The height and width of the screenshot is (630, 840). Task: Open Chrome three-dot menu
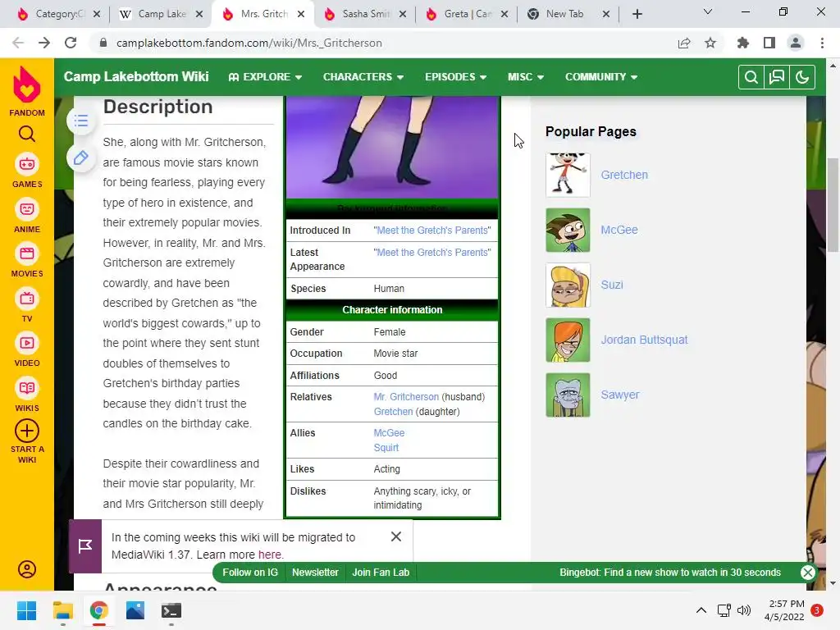tap(822, 43)
